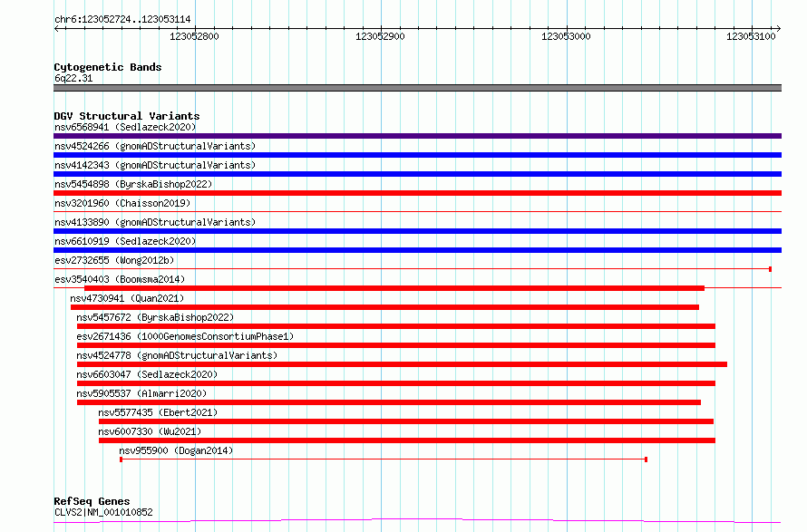Open nsv6007330 (Wu2021) label

[x=150, y=431]
